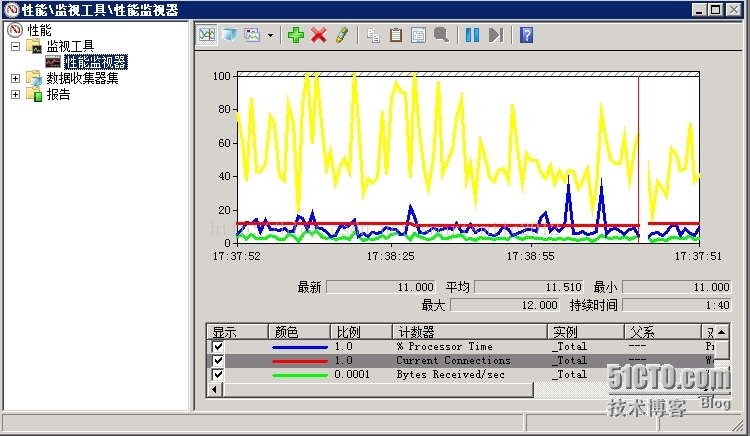This screenshot has height=436, width=750.
Task: Click the green plus Add Counter icon
Action: 296,35
